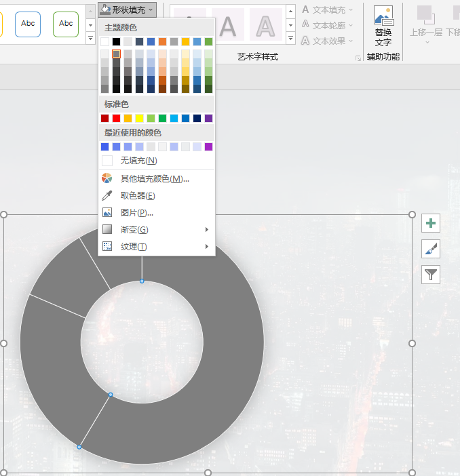
Task: Open texture submenu arrow
Action: click(207, 247)
